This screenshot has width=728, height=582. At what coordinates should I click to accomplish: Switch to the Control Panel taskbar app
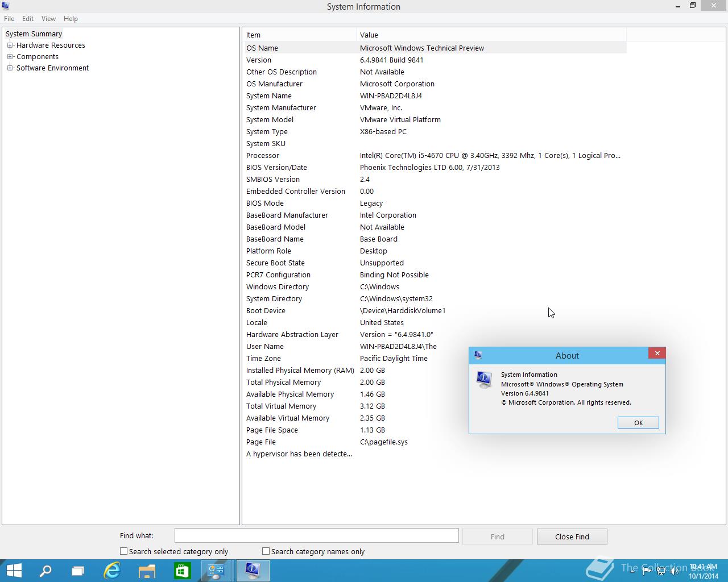tap(217, 571)
